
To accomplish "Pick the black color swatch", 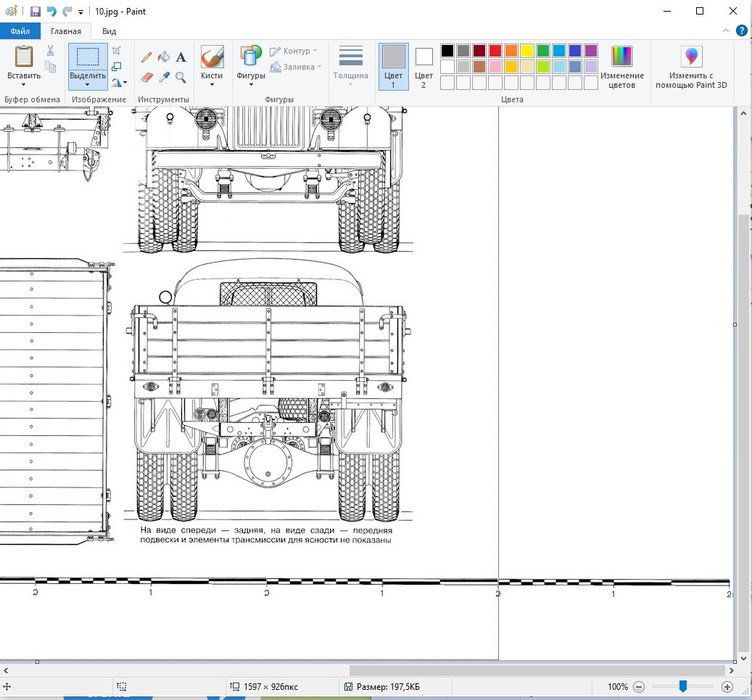I will (447, 50).
